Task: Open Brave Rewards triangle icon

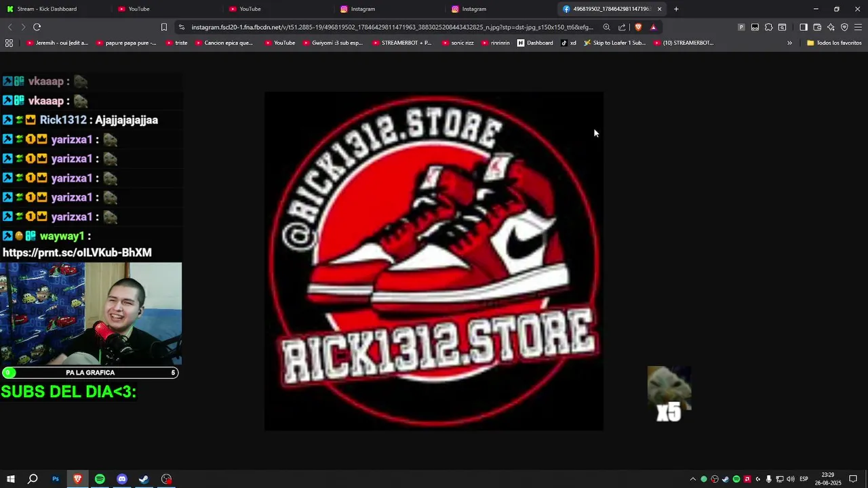Action: click(x=653, y=27)
